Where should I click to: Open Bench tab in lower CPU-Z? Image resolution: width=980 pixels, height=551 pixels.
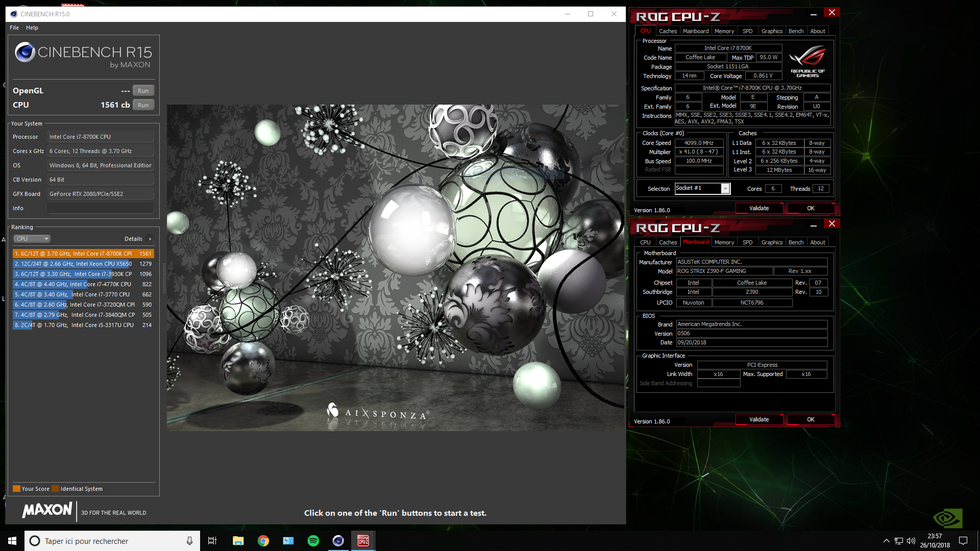click(x=796, y=242)
